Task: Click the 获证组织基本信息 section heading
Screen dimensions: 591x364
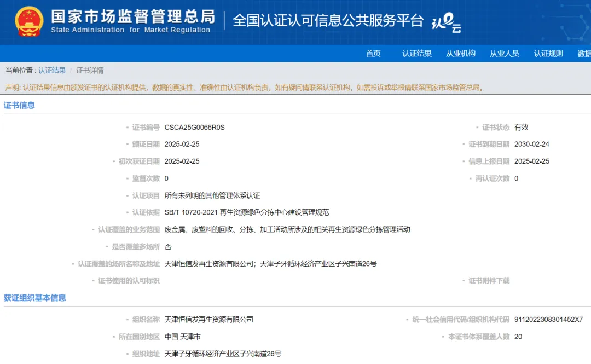Action: [35, 298]
